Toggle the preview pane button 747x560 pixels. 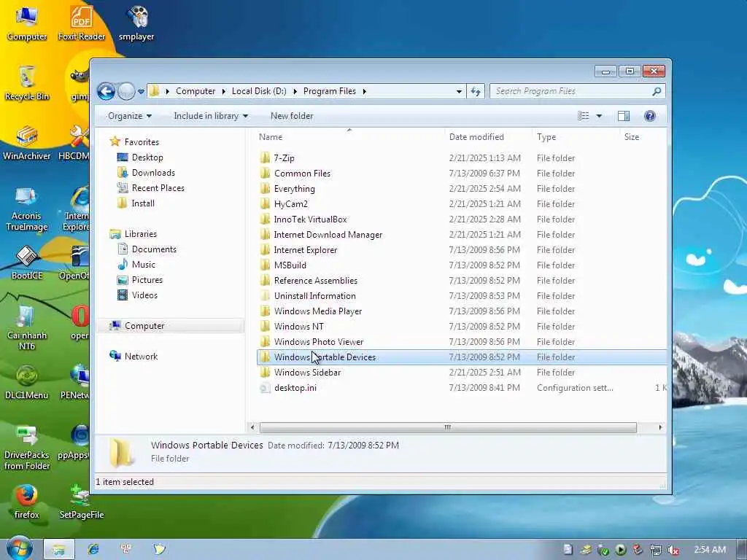pos(623,116)
